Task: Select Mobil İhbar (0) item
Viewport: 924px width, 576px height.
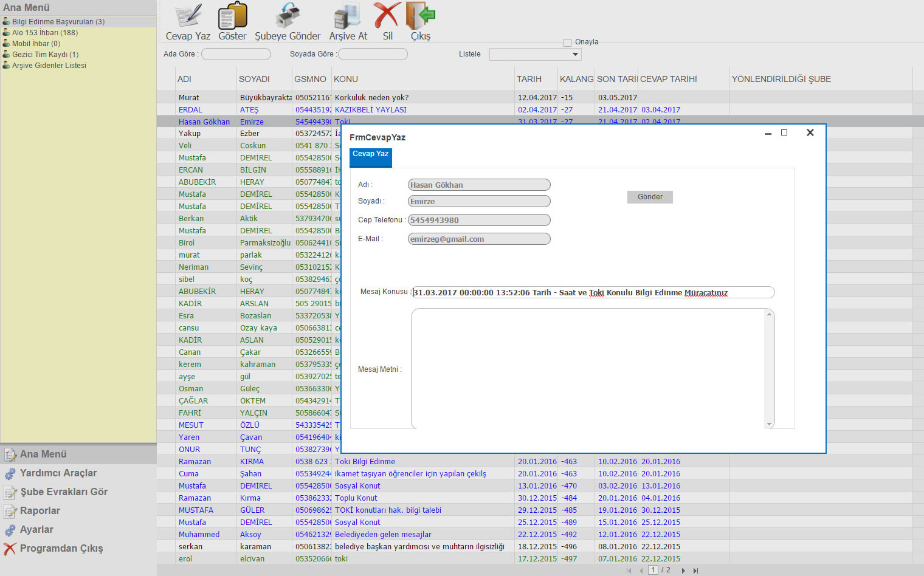Action: 36,43
